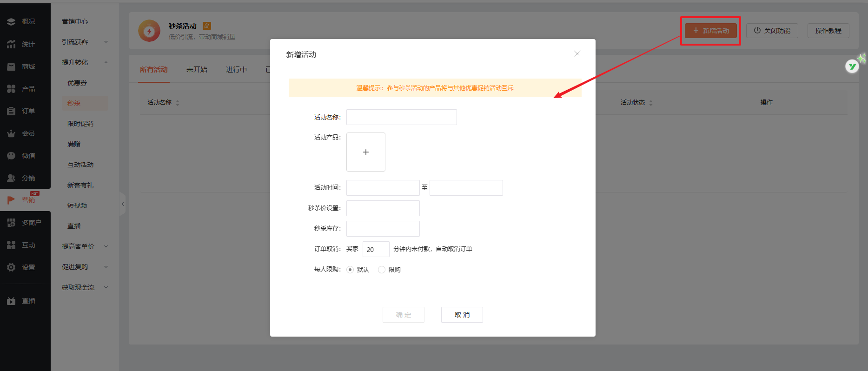
Task: Open the 互动活动 submenu item
Action: tap(80, 165)
